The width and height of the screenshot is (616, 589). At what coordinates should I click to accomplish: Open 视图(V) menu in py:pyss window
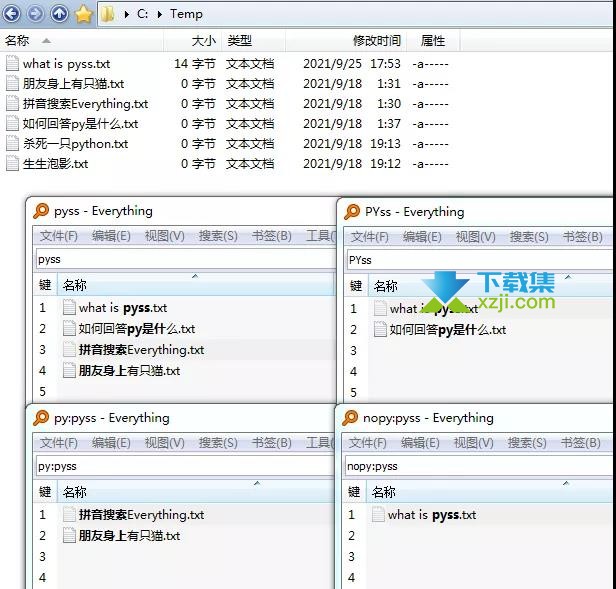[165, 443]
